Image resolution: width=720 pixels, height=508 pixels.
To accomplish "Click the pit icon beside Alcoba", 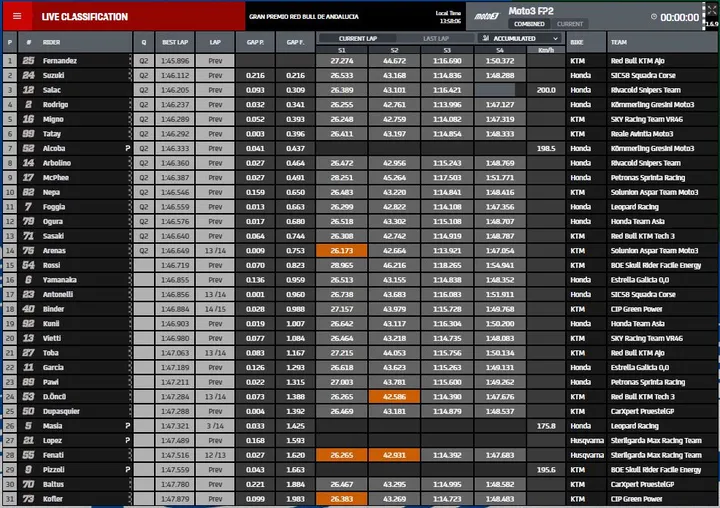I will (x=128, y=148).
